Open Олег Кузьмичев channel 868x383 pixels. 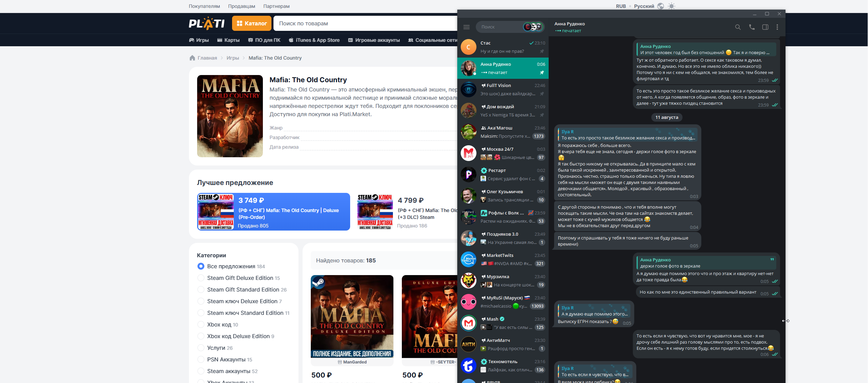click(x=503, y=196)
